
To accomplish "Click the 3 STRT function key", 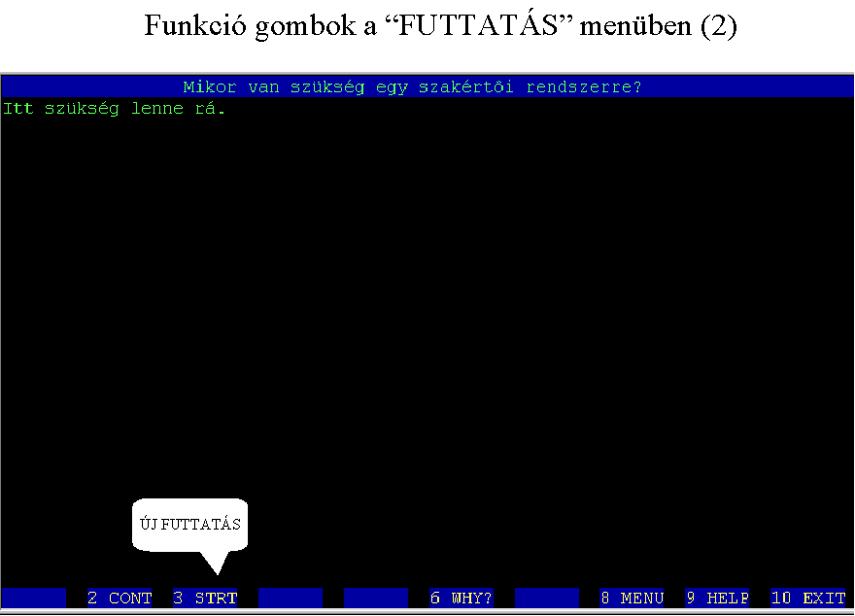I will tap(206, 598).
